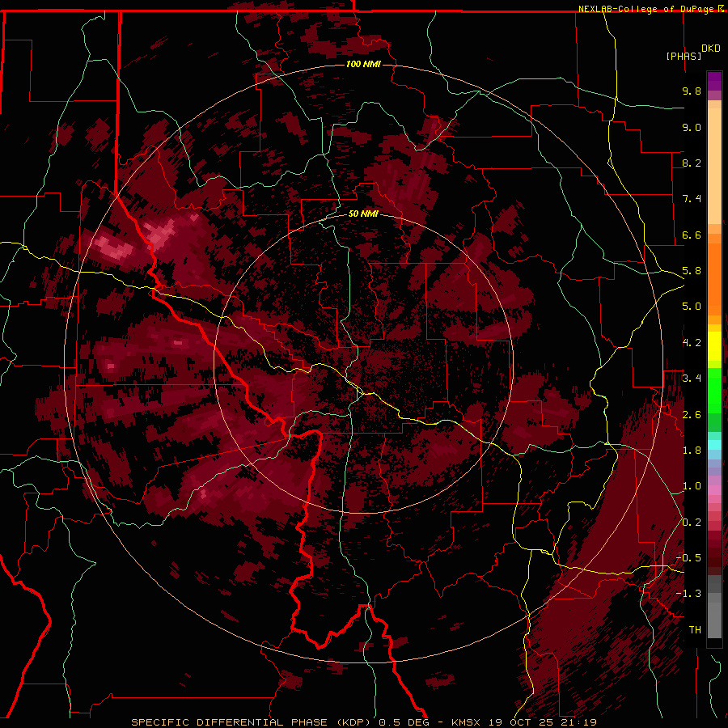Click the purple top segment of color bar
Screen dimensions: 728x728
pyautogui.click(x=714, y=81)
